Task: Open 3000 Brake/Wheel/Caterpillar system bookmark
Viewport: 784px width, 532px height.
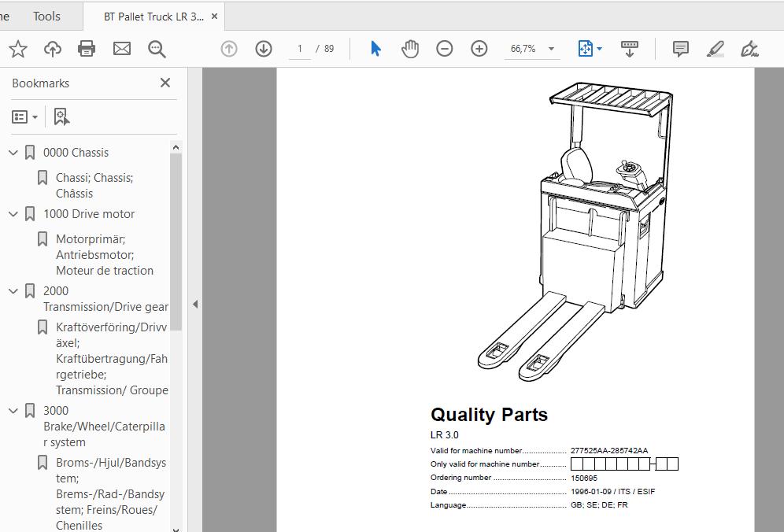Action: coord(104,426)
